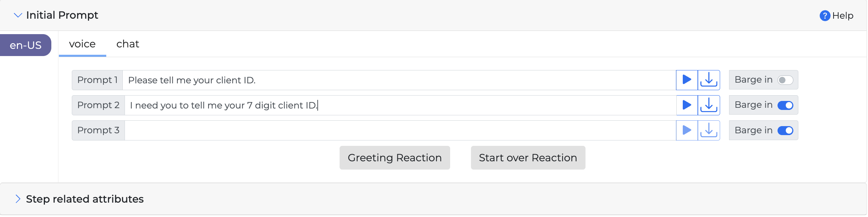Viewport: 868px width, 217px height.
Task: Play the Prompt 2 audio
Action: tap(687, 105)
